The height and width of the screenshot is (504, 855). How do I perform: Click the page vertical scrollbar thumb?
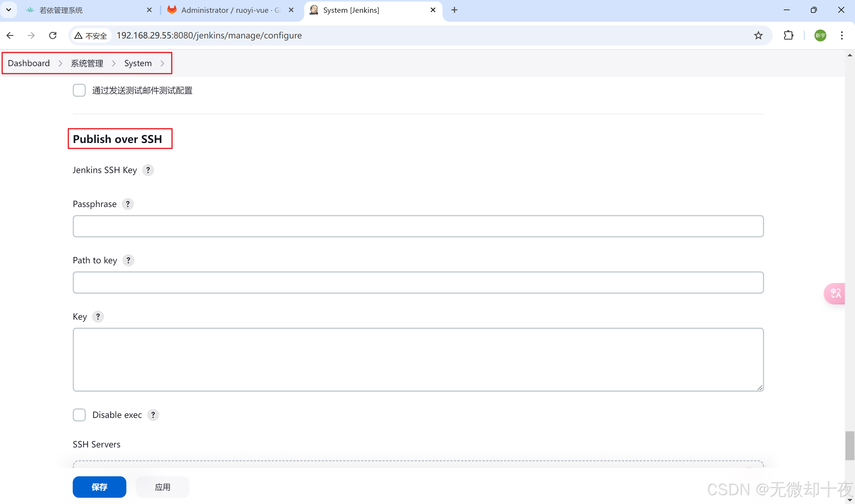(850, 446)
